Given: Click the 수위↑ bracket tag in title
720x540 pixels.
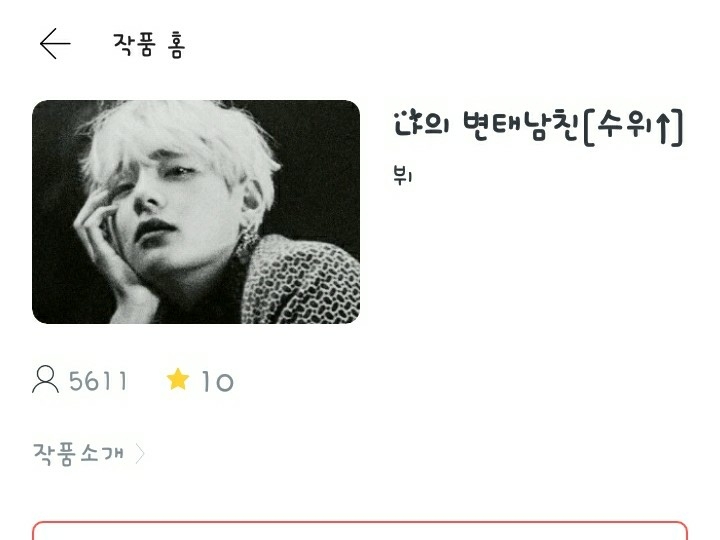Looking at the screenshot, I should [x=634, y=127].
